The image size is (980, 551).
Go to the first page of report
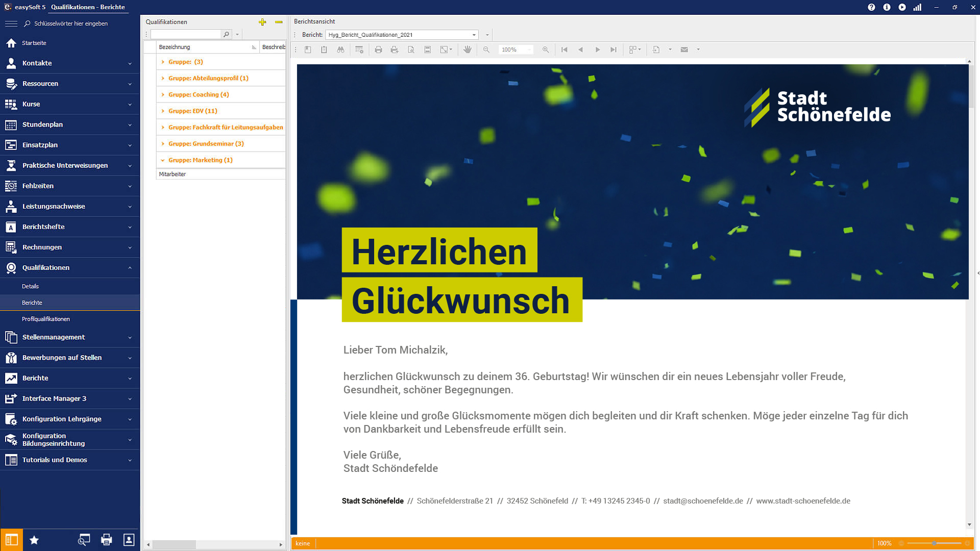click(x=564, y=49)
